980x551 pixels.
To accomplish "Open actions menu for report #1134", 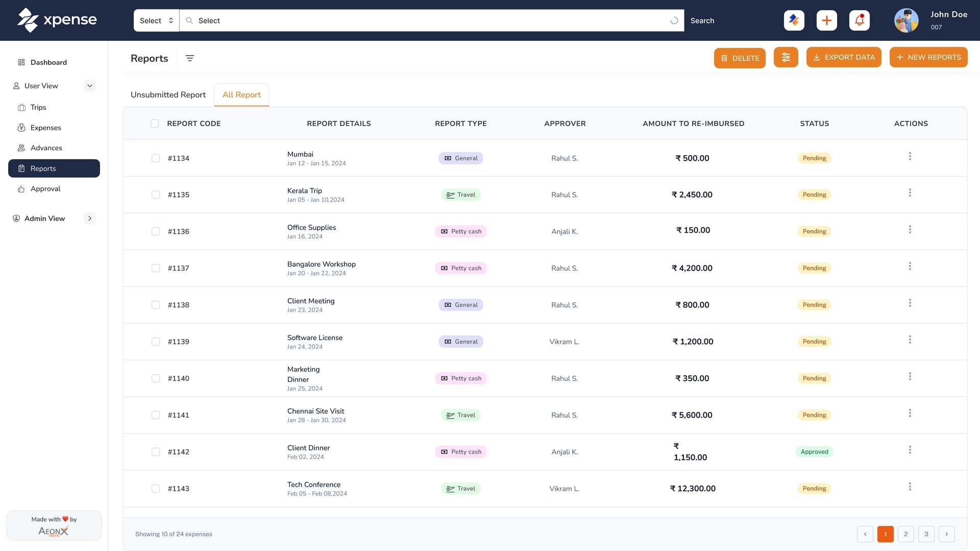I will [910, 156].
